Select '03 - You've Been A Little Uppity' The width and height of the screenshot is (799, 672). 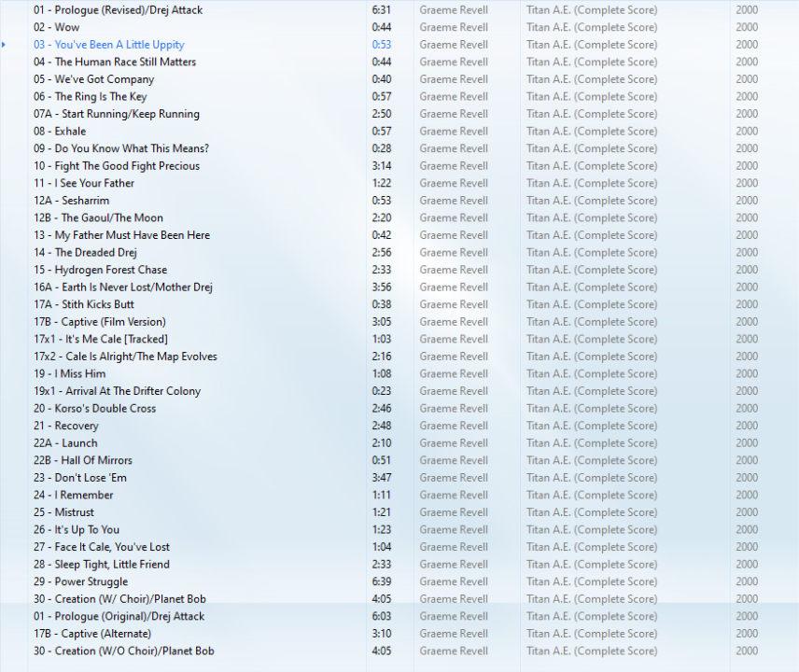pyautogui.click(x=109, y=45)
